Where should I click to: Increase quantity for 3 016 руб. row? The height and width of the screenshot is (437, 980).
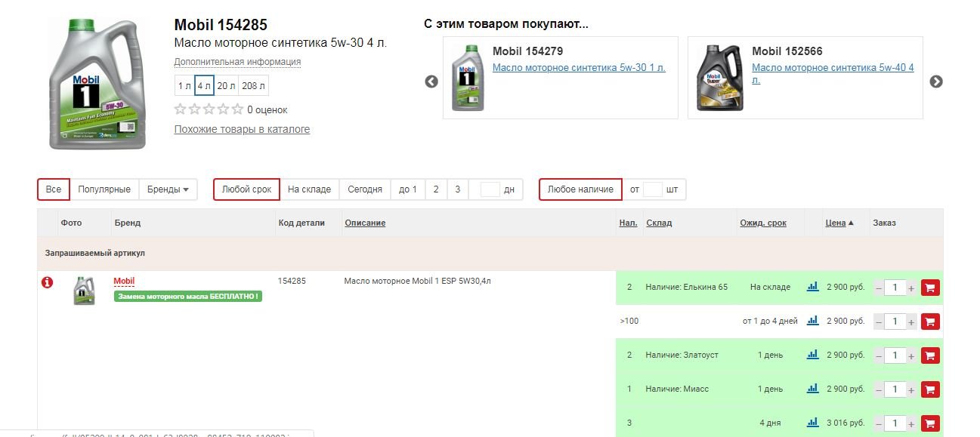(x=911, y=423)
